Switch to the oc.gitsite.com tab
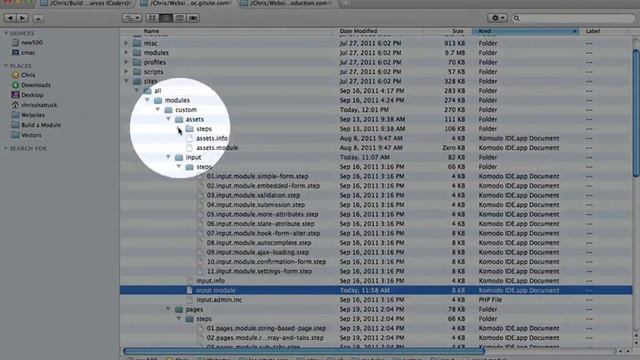The image size is (640, 360). tap(186, 3)
